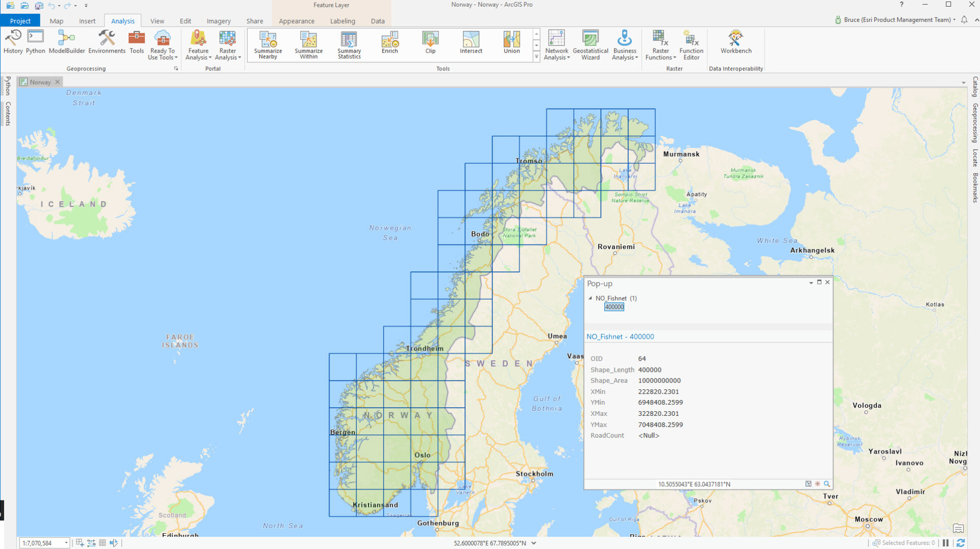Viewport: 980px width, 549px height.
Task: Switch to the Insert ribbon tab
Action: pyautogui.click(x=87, y=21)
